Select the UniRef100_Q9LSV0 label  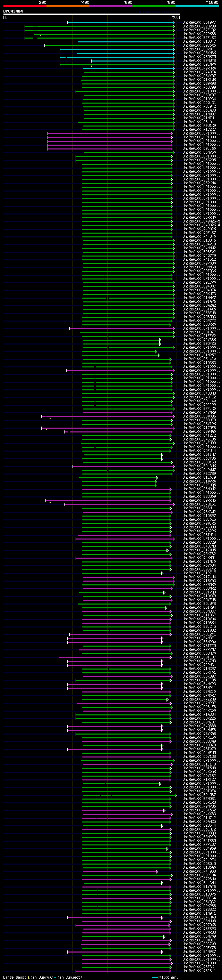pos(199,282)
